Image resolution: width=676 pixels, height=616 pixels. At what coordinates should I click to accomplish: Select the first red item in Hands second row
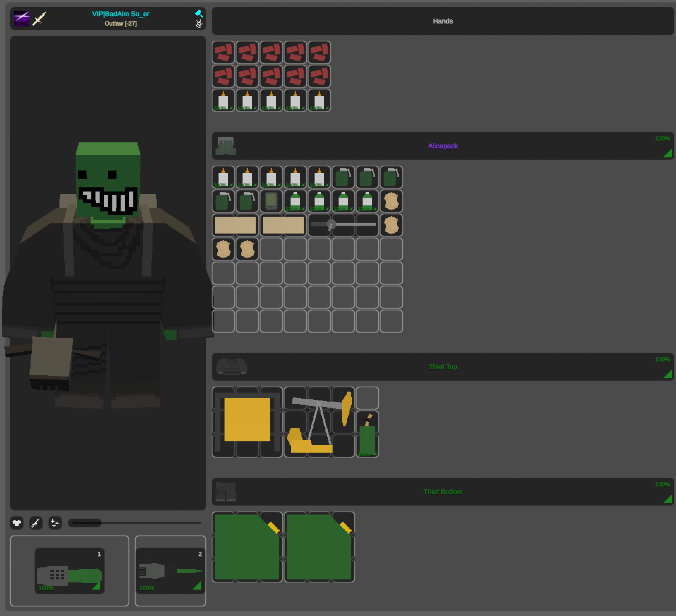coord(223,76)
